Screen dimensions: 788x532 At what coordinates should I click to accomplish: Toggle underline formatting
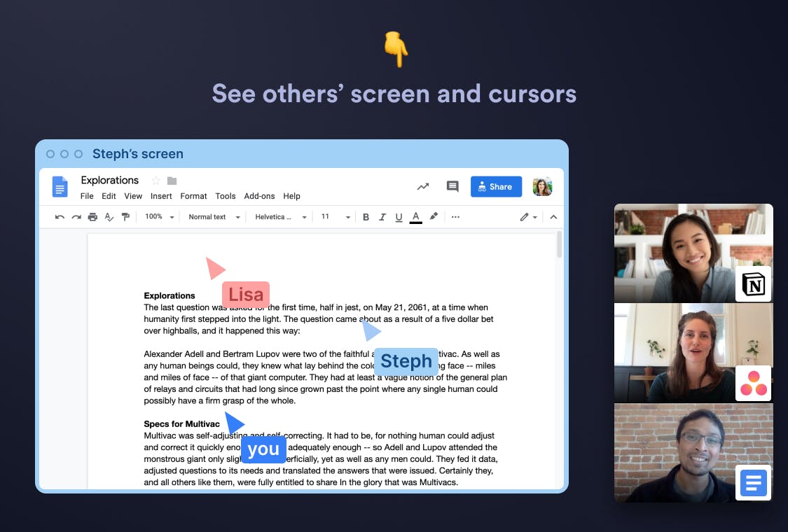point(399,217)
